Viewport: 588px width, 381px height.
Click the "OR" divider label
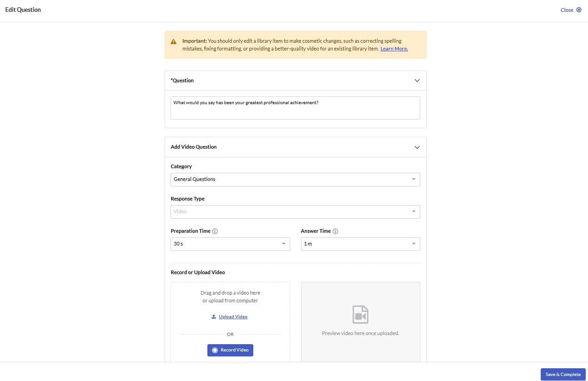(230, 335)
